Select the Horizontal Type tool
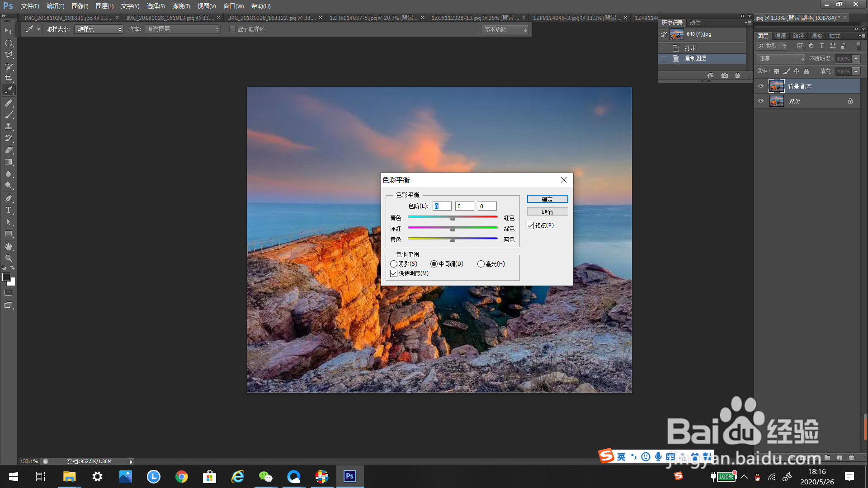Screen dimensions: 868x488 pyautogui.click(x=9, y=210)
